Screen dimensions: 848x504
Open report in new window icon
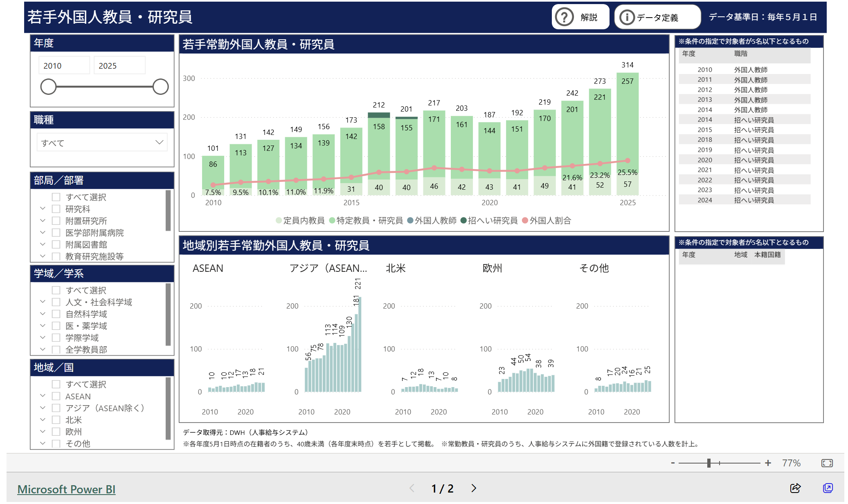(828, 488)
